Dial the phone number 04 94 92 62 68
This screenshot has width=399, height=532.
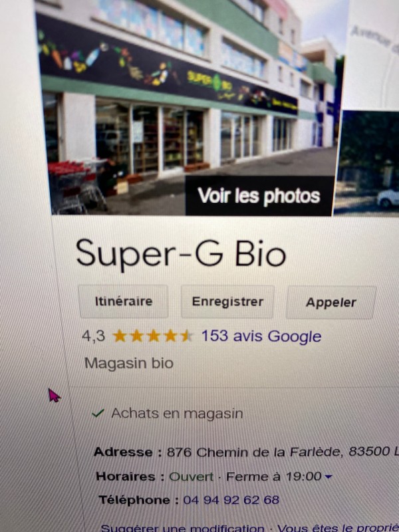pos(231,500)
